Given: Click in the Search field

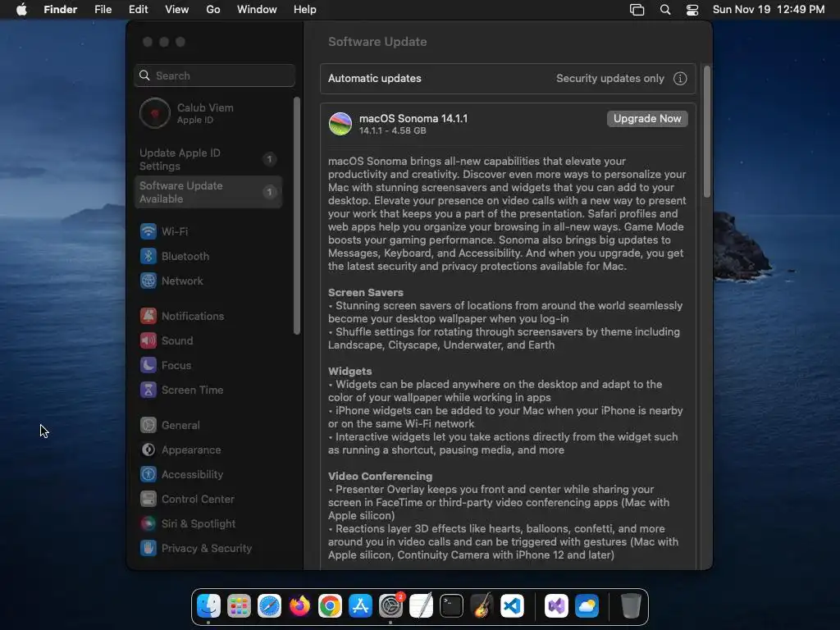Looking at the screenshot, I should click(214, 75).
